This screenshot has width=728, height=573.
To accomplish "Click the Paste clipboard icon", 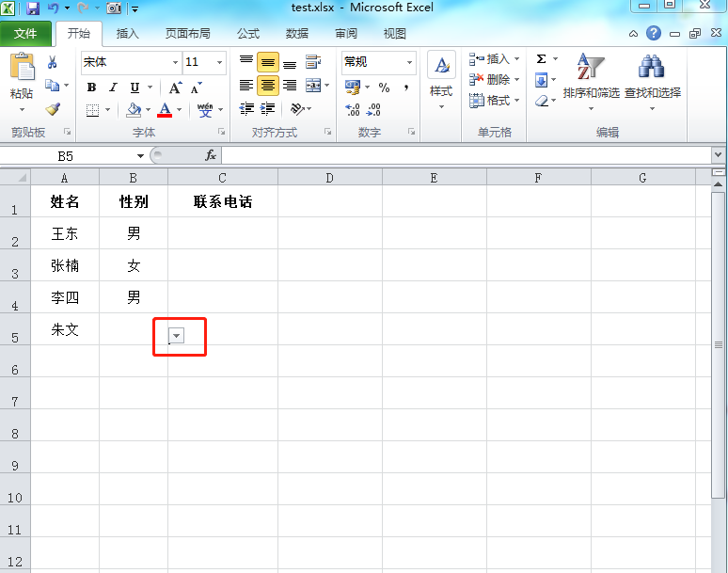I will tap(23, 67).
